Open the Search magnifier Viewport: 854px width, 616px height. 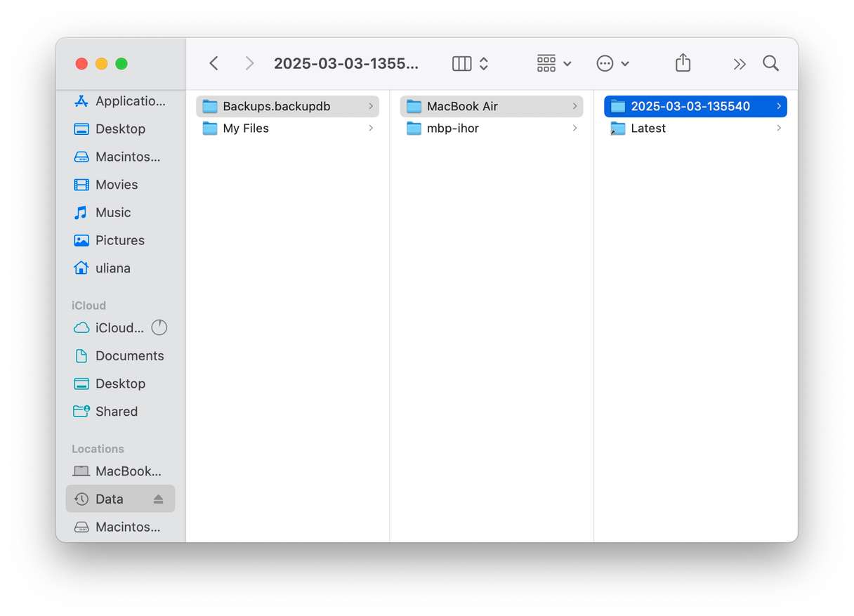770,63
